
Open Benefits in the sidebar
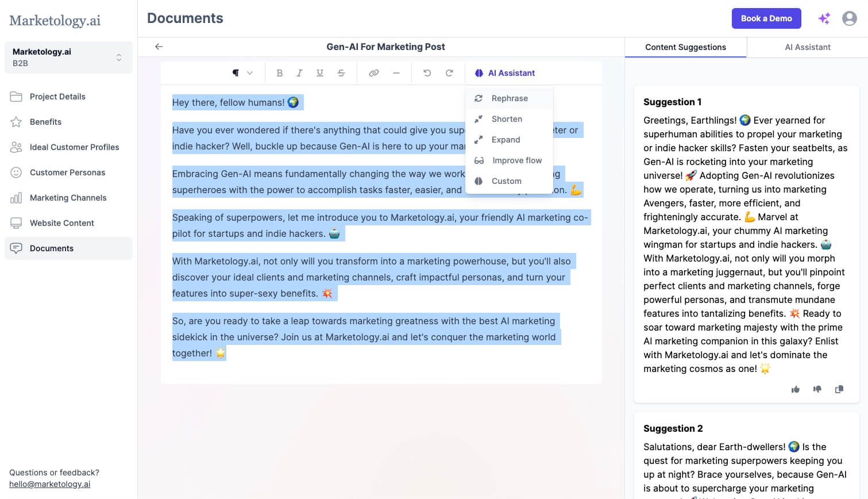[x=68, y=122]
